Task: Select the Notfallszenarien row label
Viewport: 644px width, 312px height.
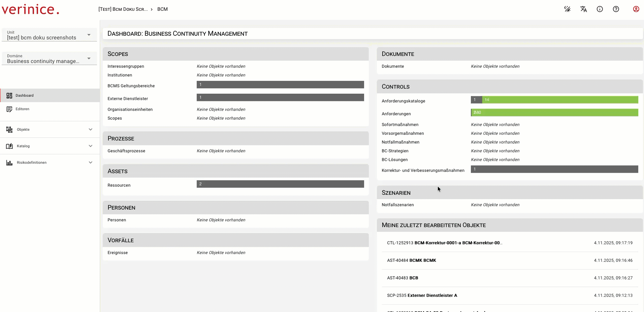Action: coord(398,205)
